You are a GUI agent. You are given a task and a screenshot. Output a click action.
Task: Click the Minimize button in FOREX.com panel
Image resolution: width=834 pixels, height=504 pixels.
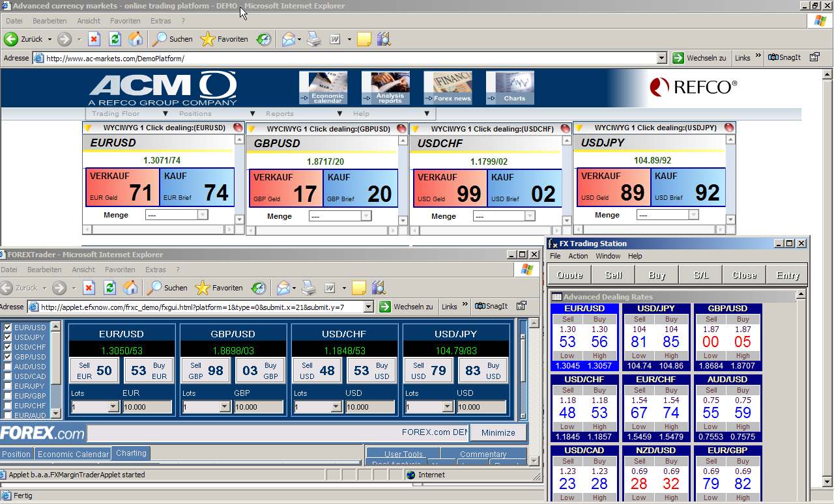coord(498,432)
